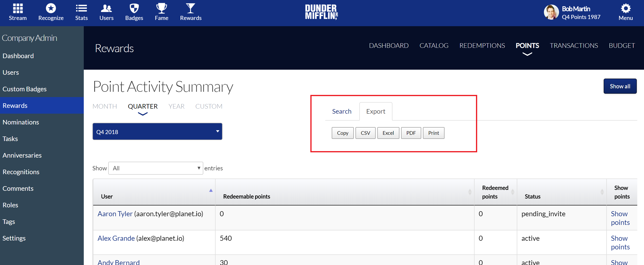The width and height of the screenshot is (644, 265).
Task: Open Tags in the sidebar
Action: 9,222
